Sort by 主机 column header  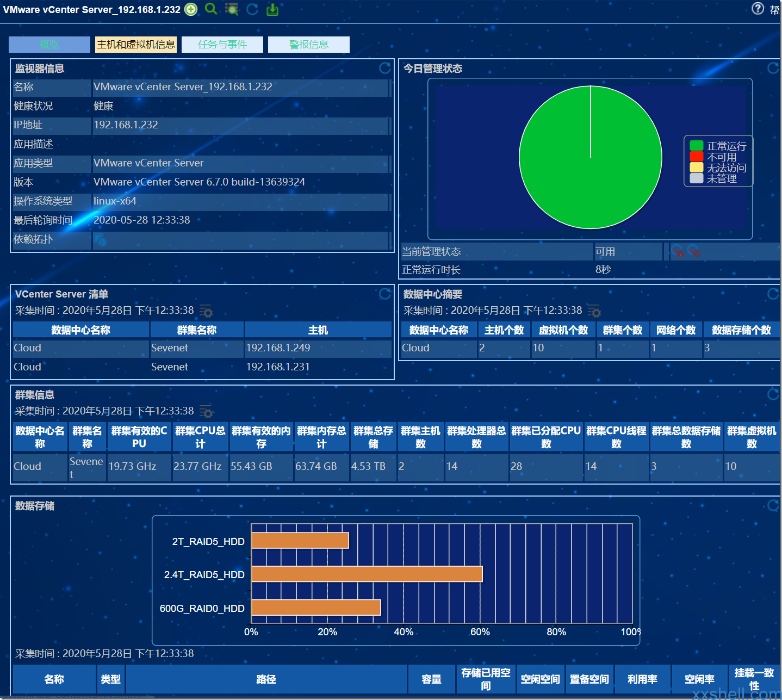tap(318, 330)
